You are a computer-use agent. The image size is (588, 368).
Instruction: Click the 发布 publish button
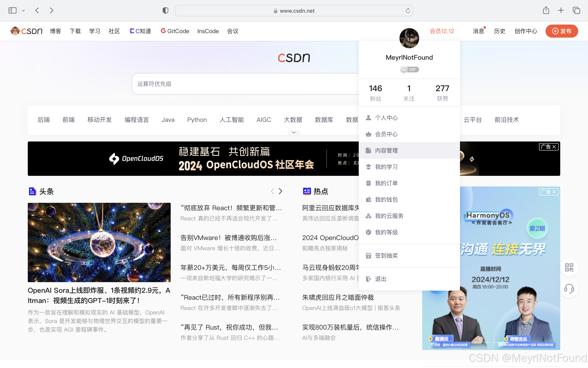[x=561, y=31]
